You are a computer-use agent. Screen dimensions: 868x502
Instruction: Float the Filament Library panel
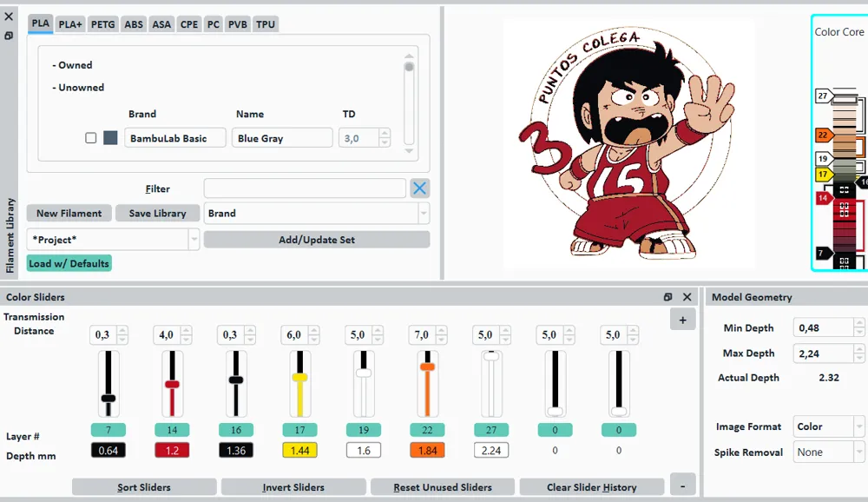(9, 36)
